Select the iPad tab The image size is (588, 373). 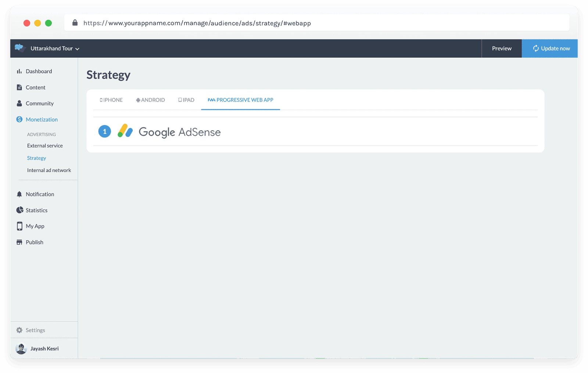pos(186,100)
